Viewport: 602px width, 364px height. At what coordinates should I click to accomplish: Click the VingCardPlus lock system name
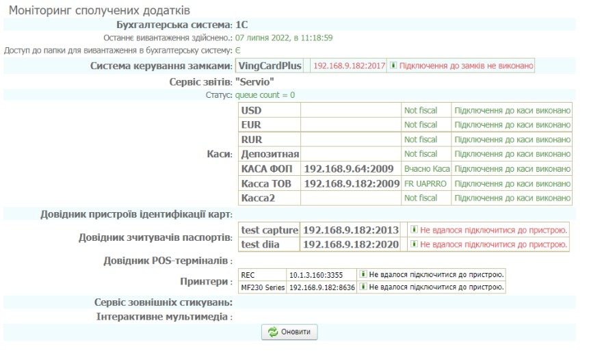[269, 66]
